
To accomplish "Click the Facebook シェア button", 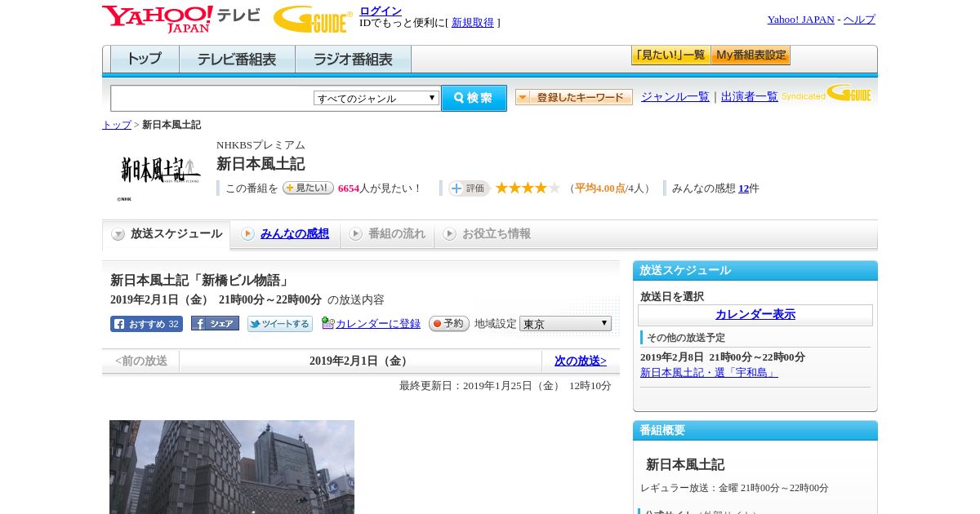I will [x=215, y=323].
